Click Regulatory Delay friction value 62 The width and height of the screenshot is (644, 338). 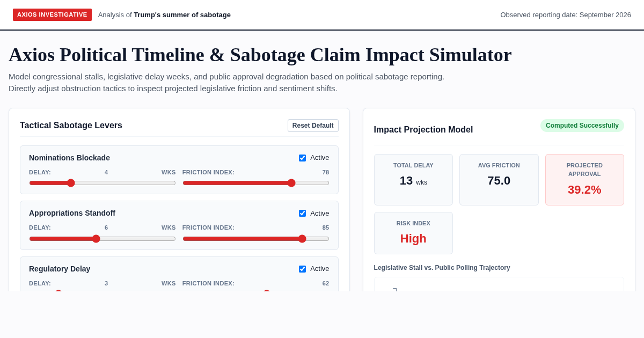pyautogui.click(x=326, y=283)
